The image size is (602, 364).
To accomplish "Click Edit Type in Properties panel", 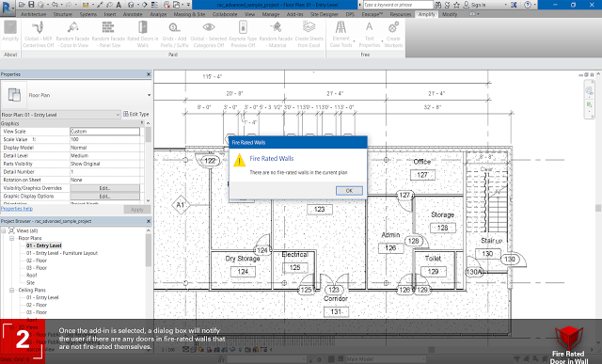I will point(135,114).
